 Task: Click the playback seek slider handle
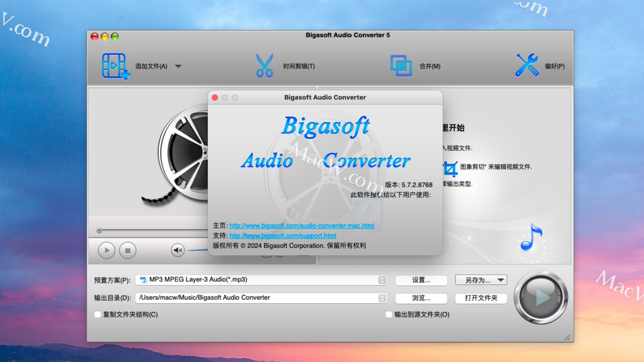point(99,230)
